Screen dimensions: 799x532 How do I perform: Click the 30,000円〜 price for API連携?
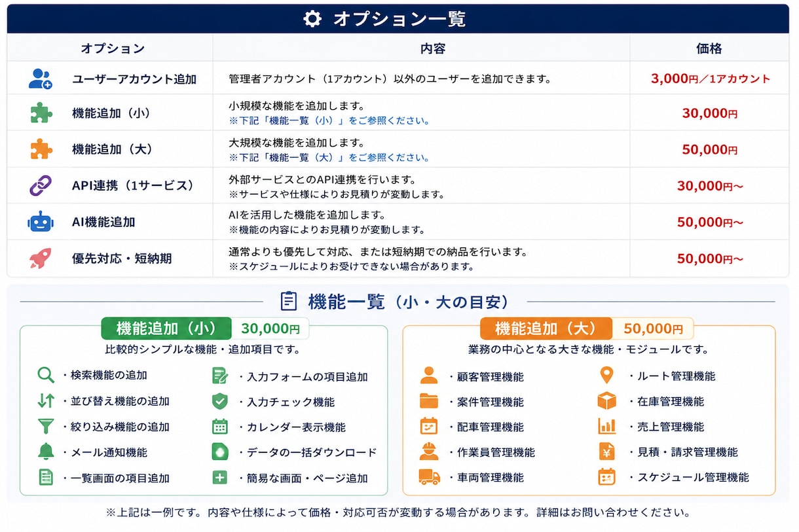tap(711, 186)
